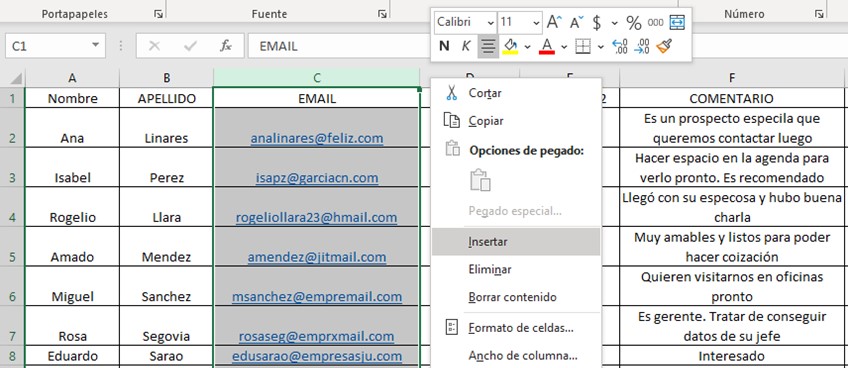Click the Name Box showing C1

tap(49, 46)
